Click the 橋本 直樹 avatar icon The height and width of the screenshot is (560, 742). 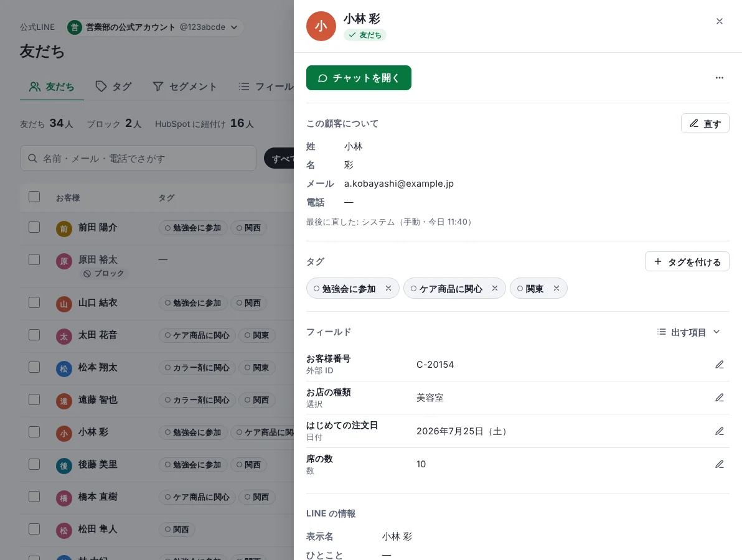point(64,498)
